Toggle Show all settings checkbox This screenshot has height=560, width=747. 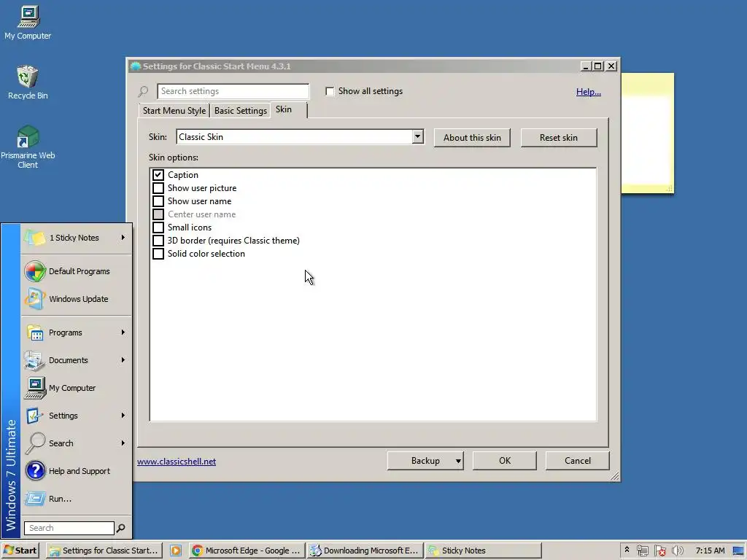pyautogui.click(x=330, y=91)
